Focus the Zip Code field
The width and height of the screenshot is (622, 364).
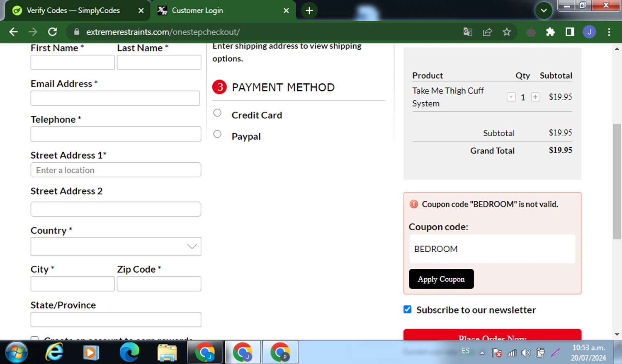159,284
